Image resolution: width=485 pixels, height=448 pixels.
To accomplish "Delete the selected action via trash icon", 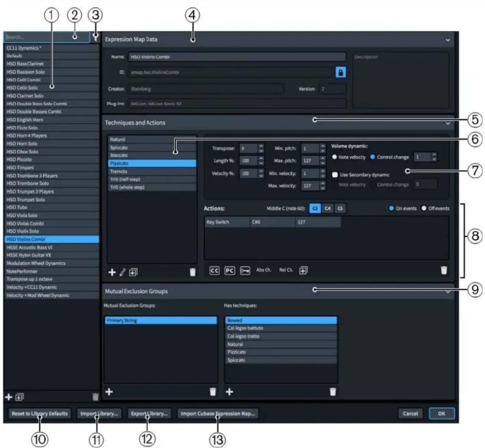I will [444, 270].
